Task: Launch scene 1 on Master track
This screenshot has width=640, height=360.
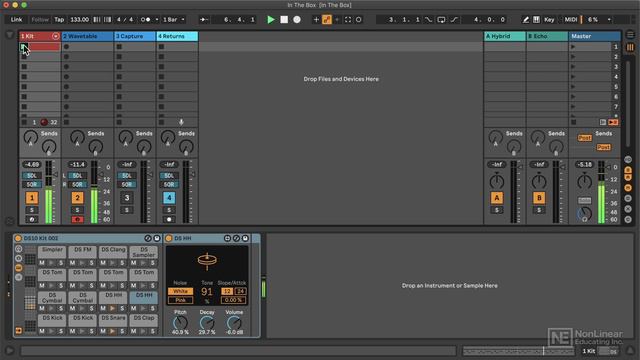Action: (x=573, y=47)
